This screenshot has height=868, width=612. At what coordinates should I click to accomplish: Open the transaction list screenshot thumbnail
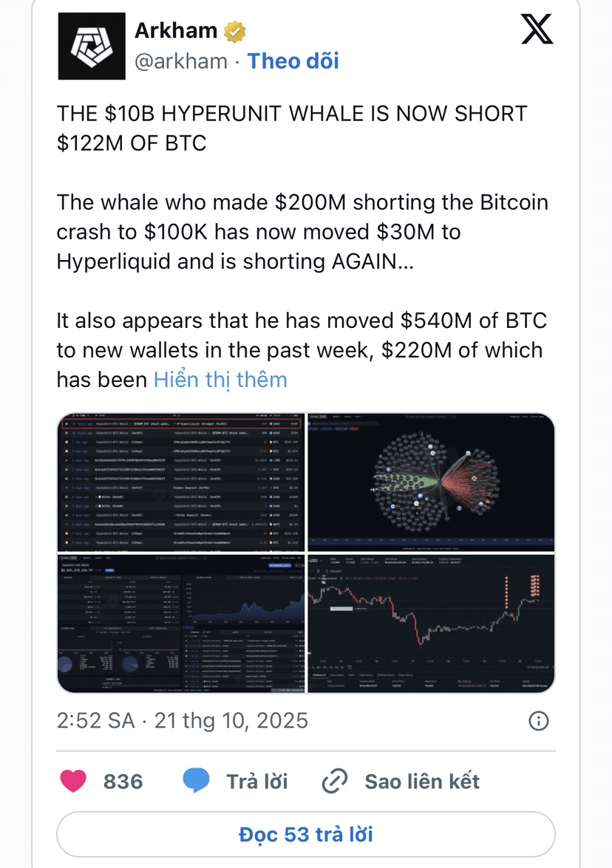(x=181, y=482)
